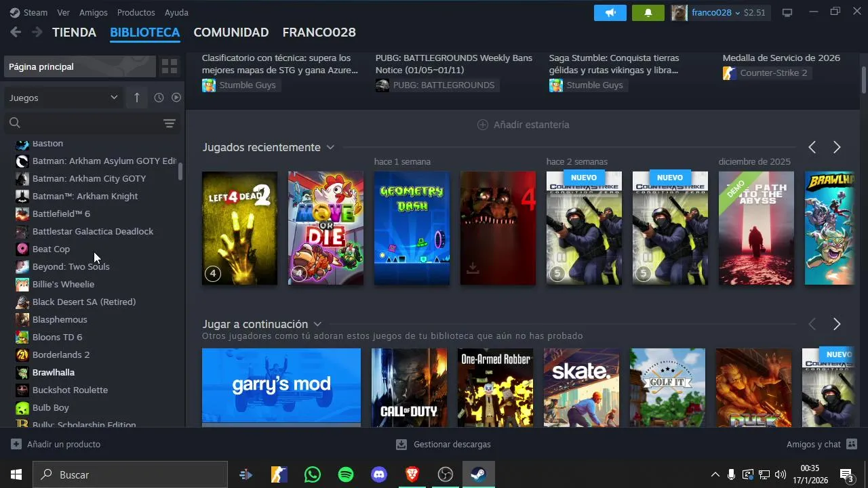Open the Productos menu
The image size is (868, 488).
136,12
